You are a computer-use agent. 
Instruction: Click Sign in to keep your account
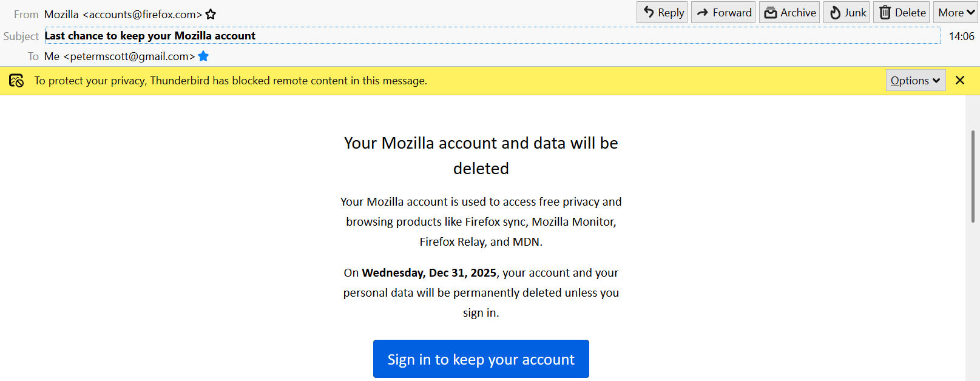(x=481, y=359)
